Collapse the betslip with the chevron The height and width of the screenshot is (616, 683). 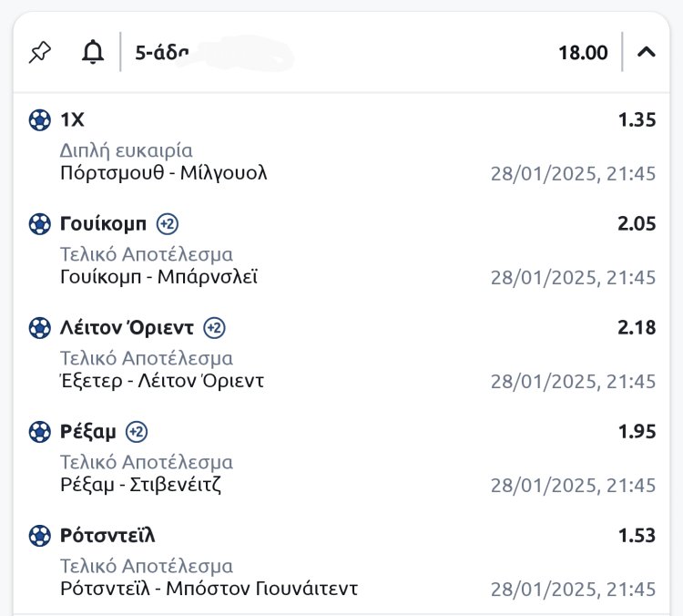[x=647, y=52]
